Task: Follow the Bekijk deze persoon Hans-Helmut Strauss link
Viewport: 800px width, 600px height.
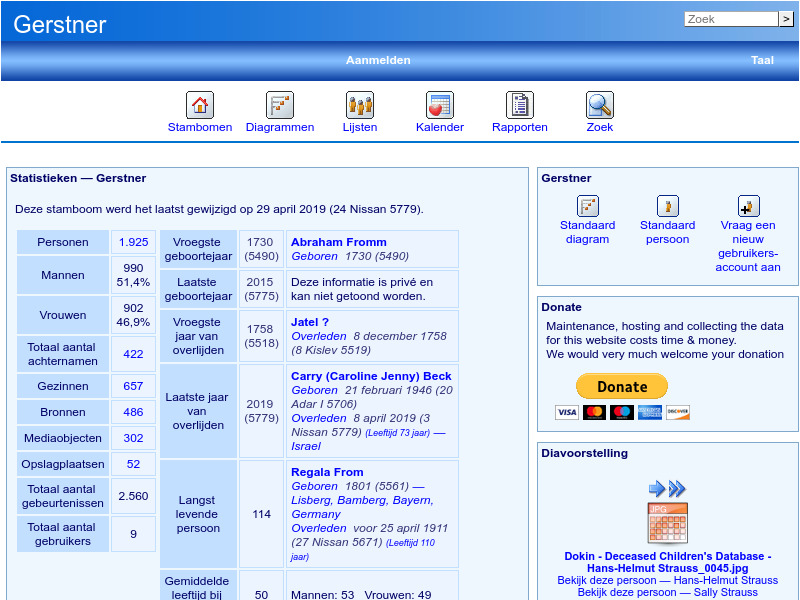Action: point(668,580)
